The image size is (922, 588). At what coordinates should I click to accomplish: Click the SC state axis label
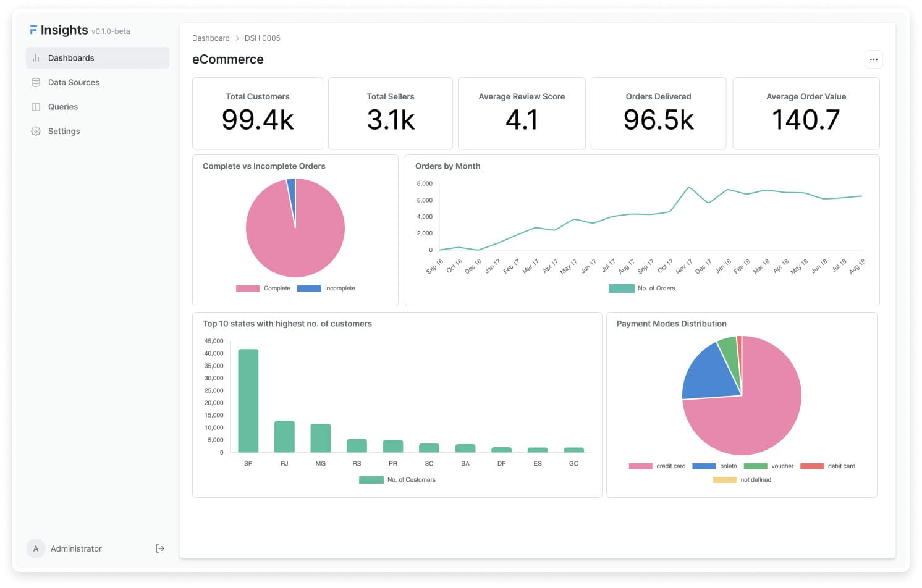(429, 463)
